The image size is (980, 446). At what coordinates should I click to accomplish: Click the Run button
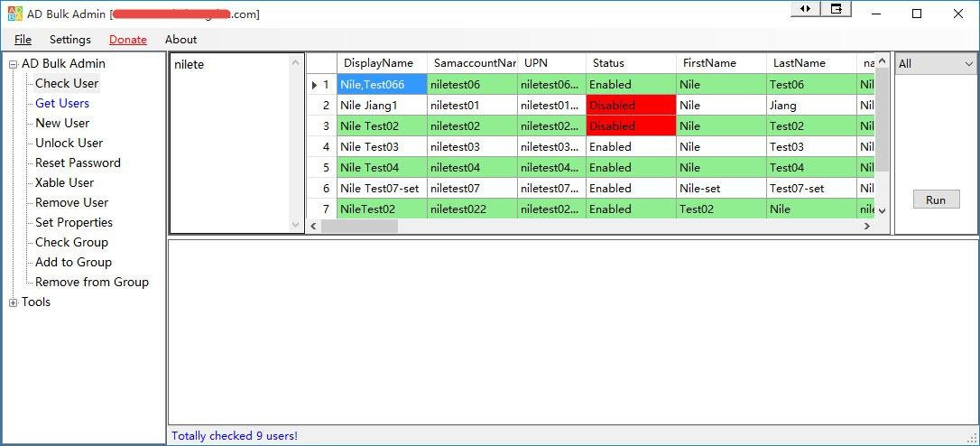(x=936, y=200)
